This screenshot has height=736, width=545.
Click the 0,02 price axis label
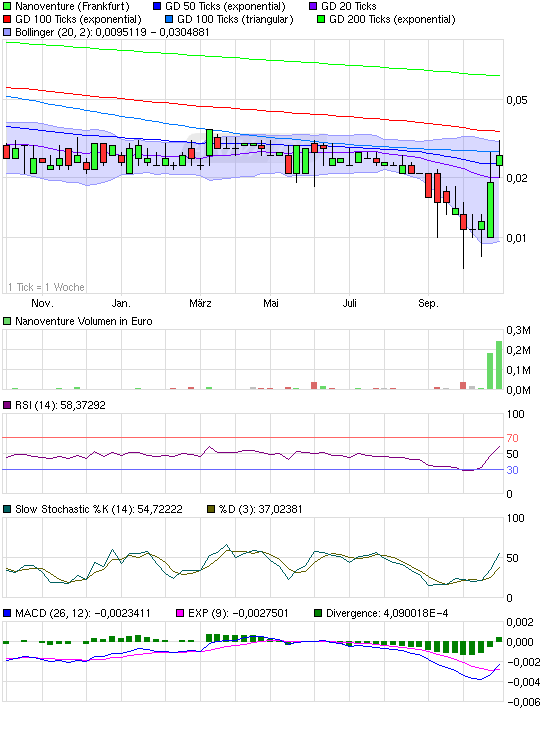516,178
